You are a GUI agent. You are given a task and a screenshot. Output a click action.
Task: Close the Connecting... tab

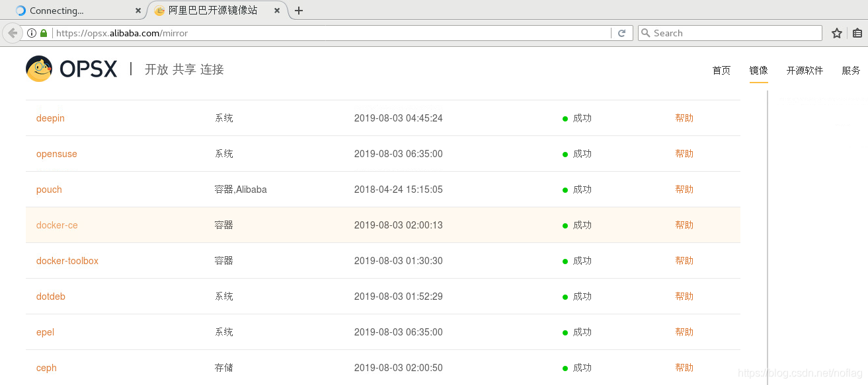(138, 11)
